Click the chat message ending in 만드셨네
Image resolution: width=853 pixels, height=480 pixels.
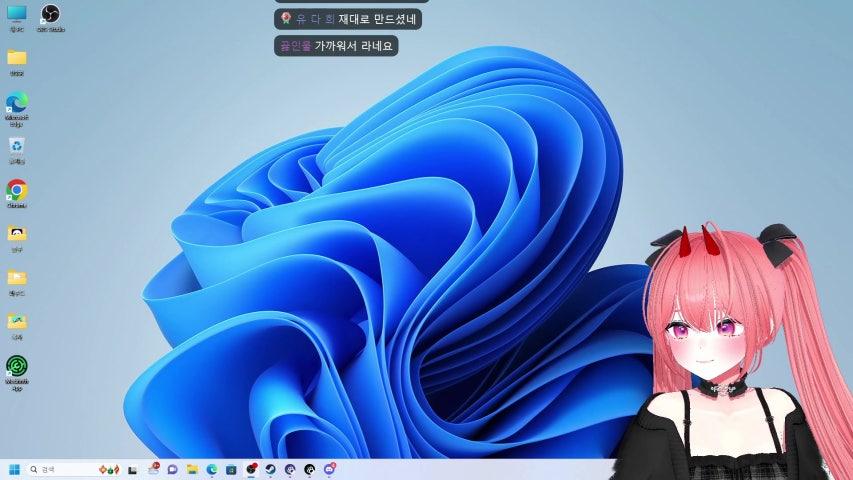(349, 19)
